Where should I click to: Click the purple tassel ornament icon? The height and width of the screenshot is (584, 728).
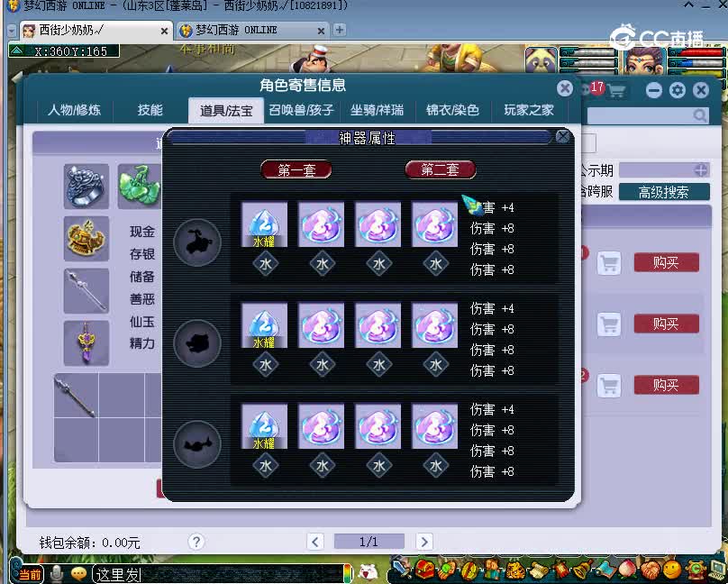[86, 343]
